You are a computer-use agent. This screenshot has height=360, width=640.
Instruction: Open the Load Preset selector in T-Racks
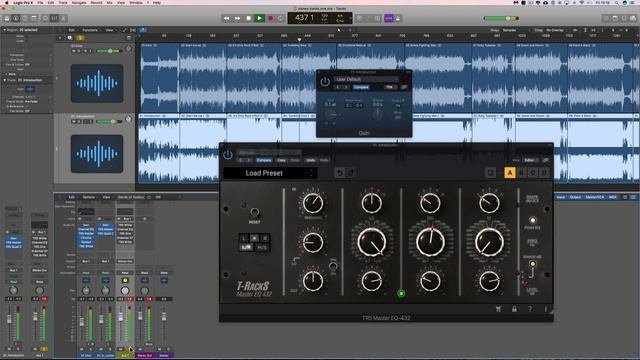pos(270,173)
